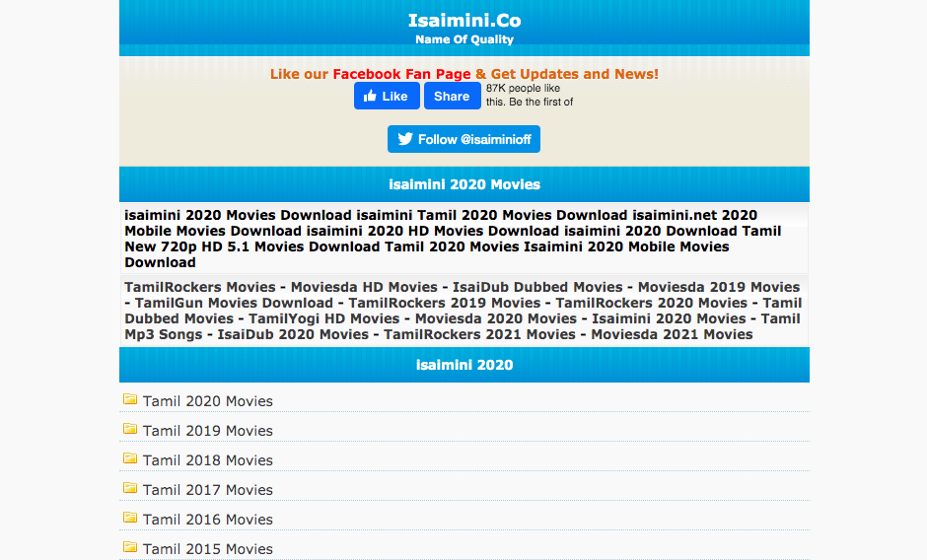Click the thumbs-up icon in Like button
Screen dimensions: 927x560
click(x=370, y=96)
